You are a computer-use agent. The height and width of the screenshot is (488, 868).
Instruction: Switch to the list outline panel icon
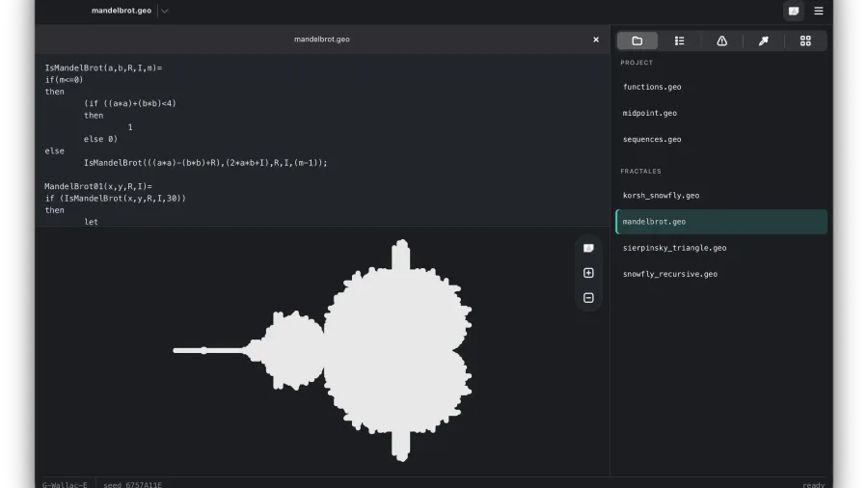(x=679, y=41)
